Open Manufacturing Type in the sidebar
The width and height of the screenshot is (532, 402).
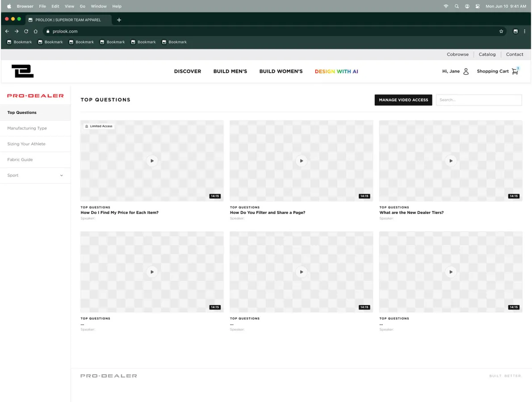[x=35, y=128]
